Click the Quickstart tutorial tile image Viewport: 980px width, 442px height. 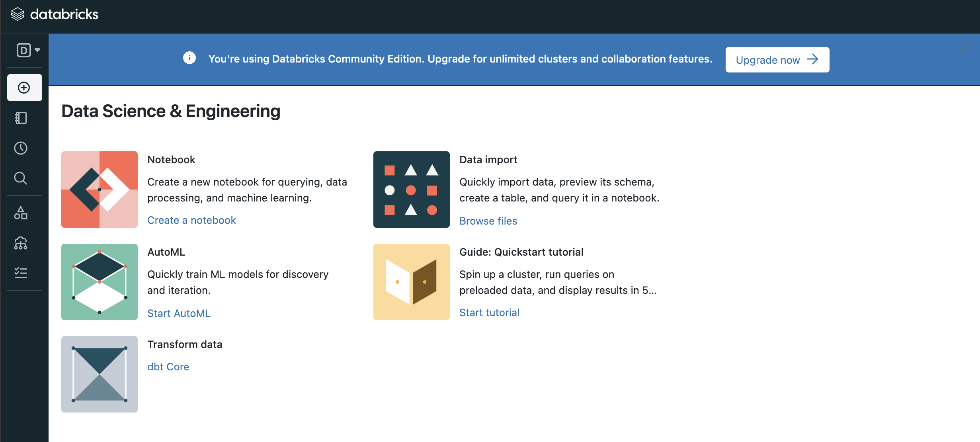point(411,282)
